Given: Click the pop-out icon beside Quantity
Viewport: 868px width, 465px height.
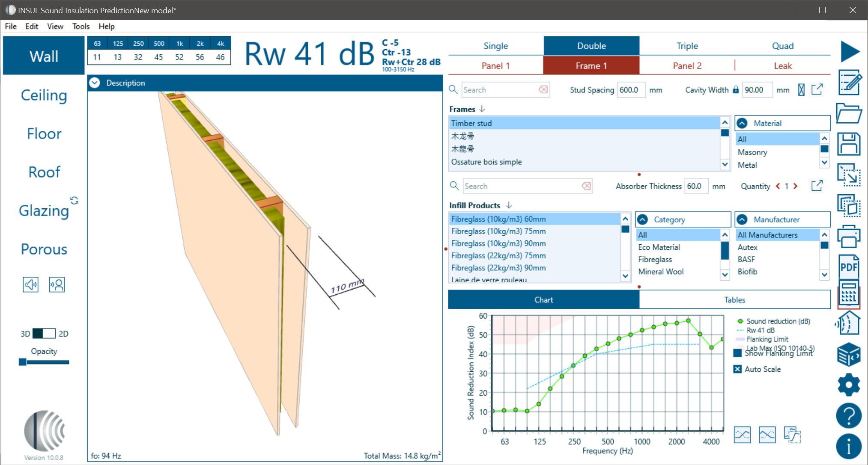Looking at the screenshot, I should (x=817, y=186).
